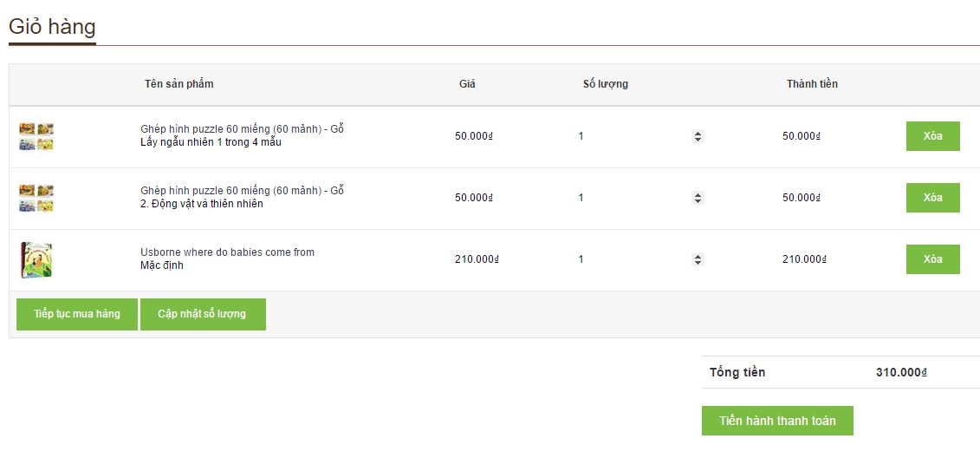Remove first puzzle item with Xóa

click(932, 136)
